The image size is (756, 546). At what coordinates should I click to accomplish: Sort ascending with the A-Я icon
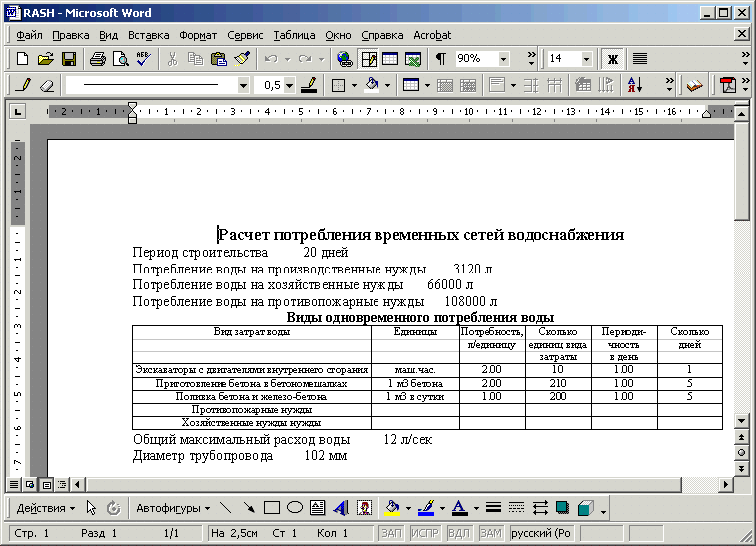point(635,85)
